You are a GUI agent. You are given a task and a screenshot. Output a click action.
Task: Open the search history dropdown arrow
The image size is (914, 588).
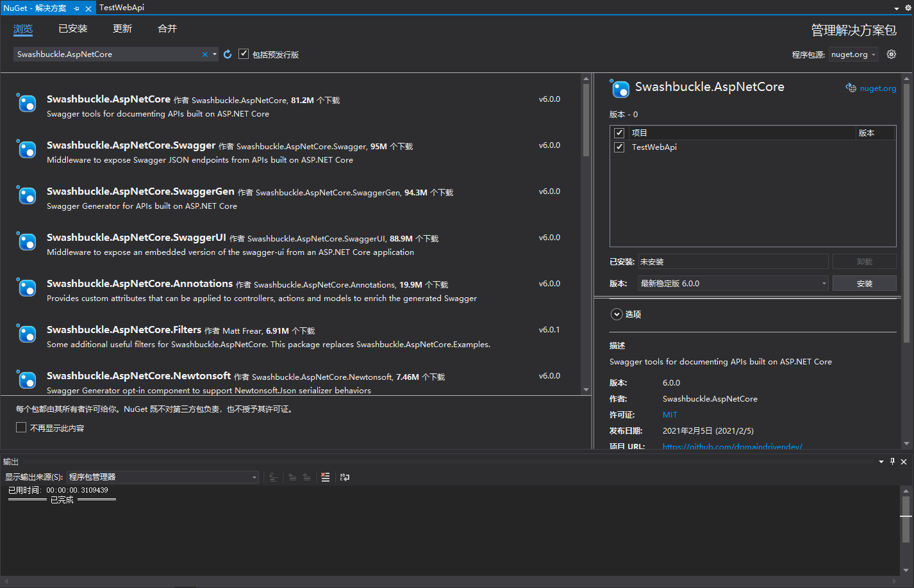215,54
